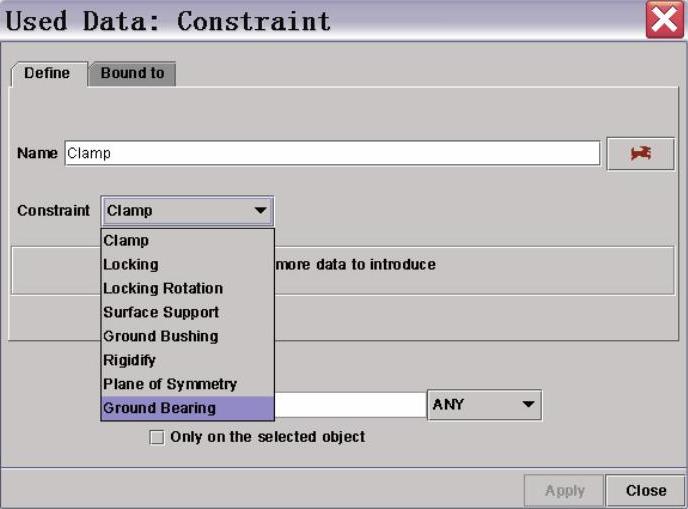
Task: Select the Define tab
Action: tap(47, 73)
